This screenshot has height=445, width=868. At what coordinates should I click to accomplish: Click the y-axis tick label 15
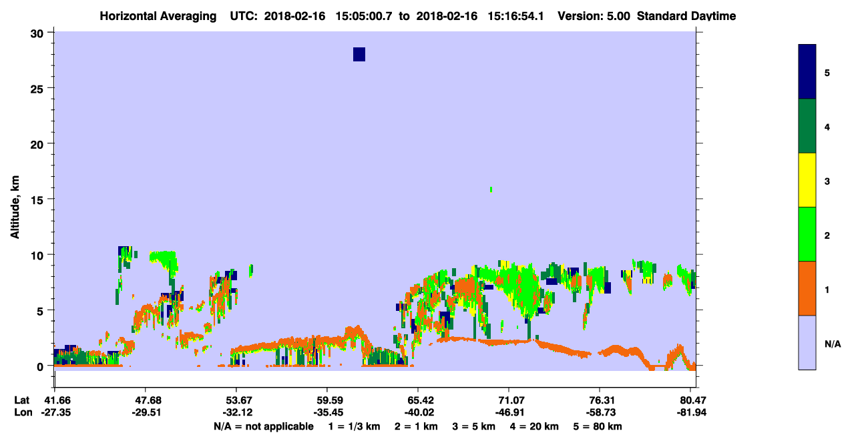coord(38,199)
